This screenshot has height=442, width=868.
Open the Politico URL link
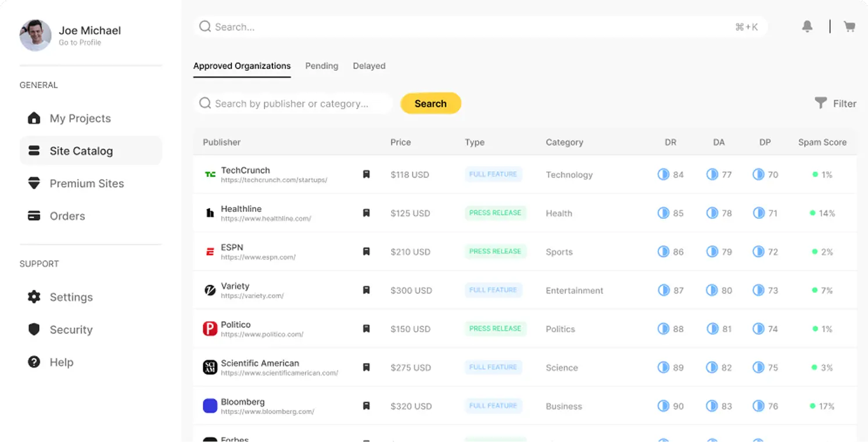tap(262, 335)
